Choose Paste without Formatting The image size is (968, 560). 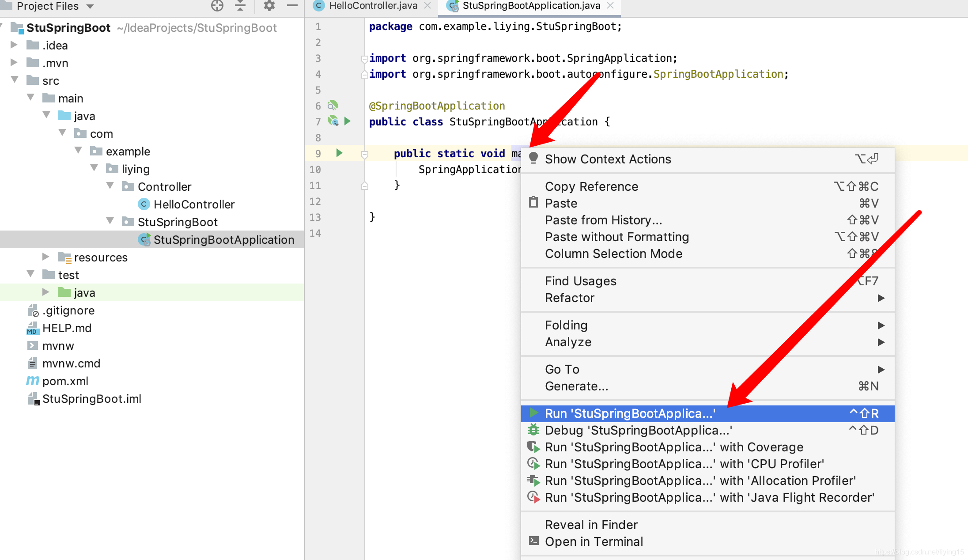[x=707, y=237]
